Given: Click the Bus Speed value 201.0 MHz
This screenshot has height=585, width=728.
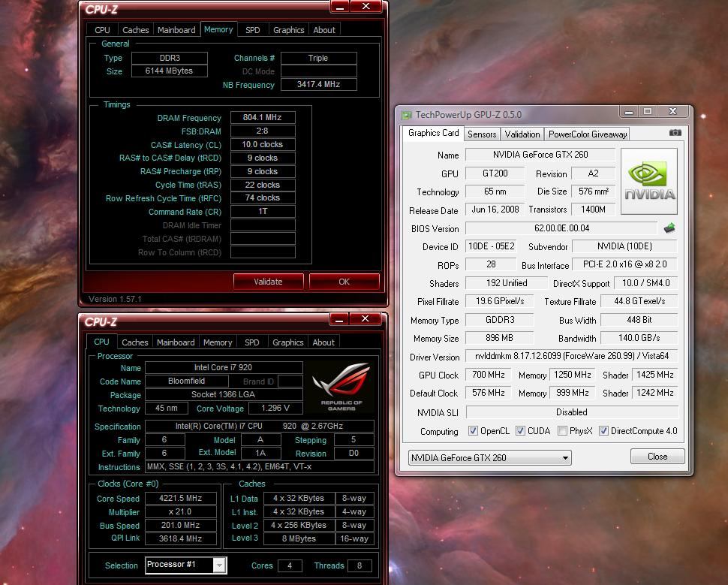Looking at the screenshot, I should (181, 525).
